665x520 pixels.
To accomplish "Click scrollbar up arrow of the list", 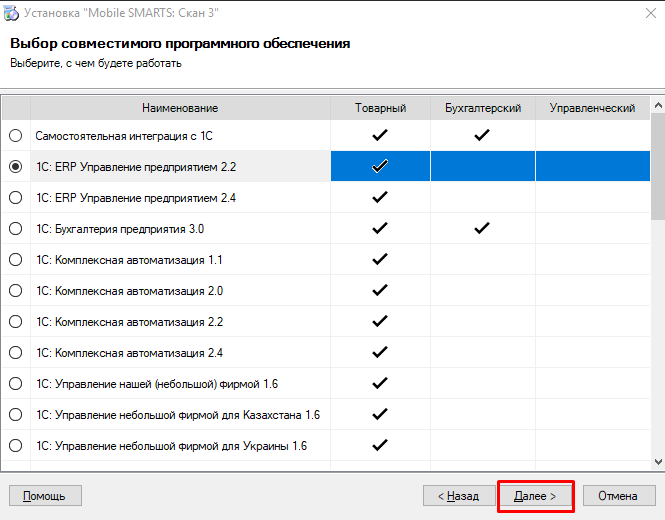I will coord(658,106).
